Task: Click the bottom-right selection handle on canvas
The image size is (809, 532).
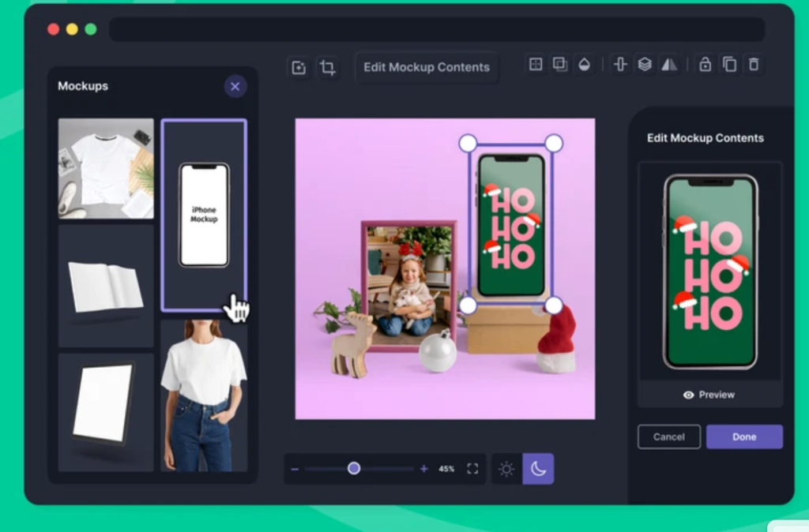Action: click(x=554, y=305)
